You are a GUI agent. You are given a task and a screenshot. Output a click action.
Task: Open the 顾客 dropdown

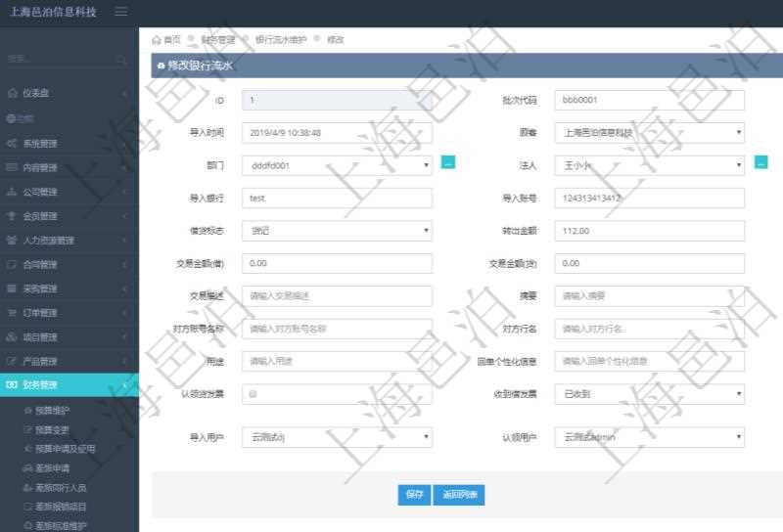click(649, 133)
